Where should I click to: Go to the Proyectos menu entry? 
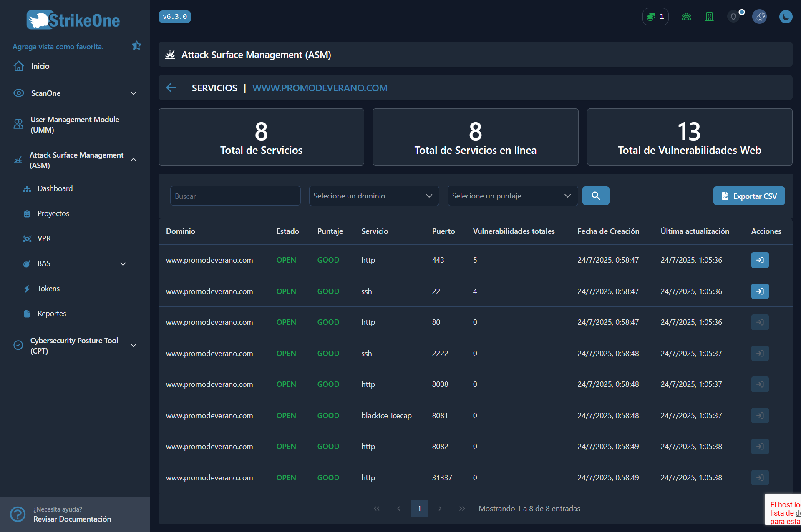(x=53, y=213)
